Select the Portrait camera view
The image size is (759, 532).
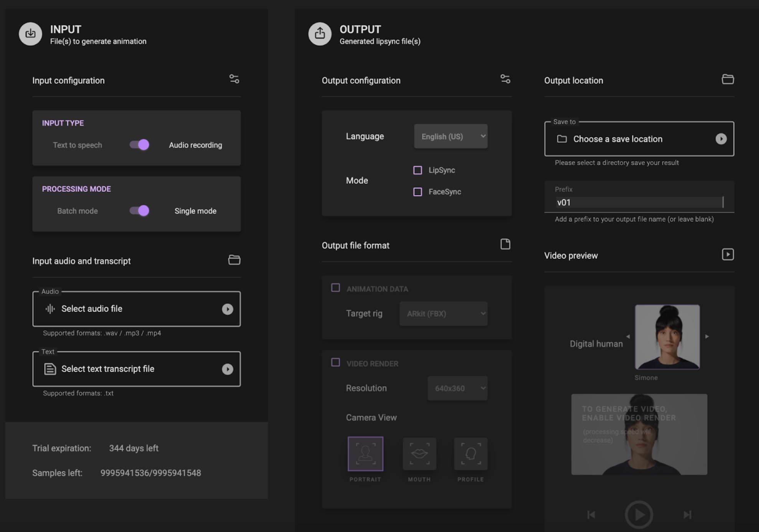point(365,454)
